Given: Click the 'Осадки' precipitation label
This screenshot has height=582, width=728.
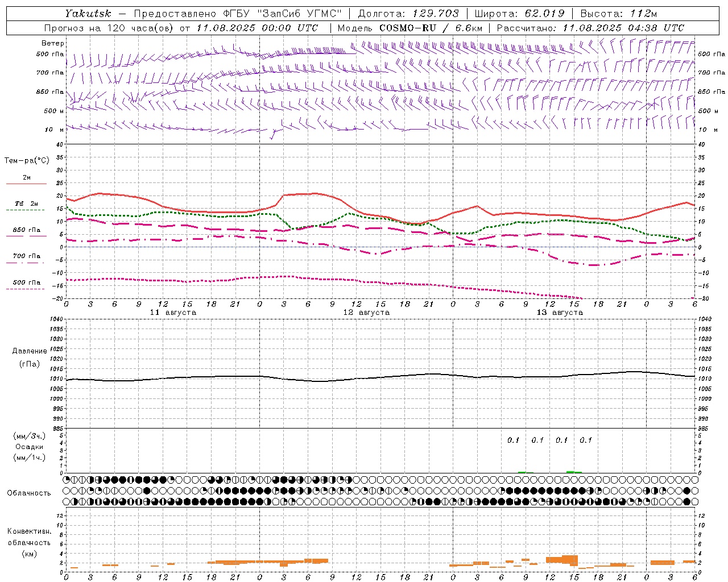Looking at the screenshot, I should pyautogui.click(x=29, y=447).
